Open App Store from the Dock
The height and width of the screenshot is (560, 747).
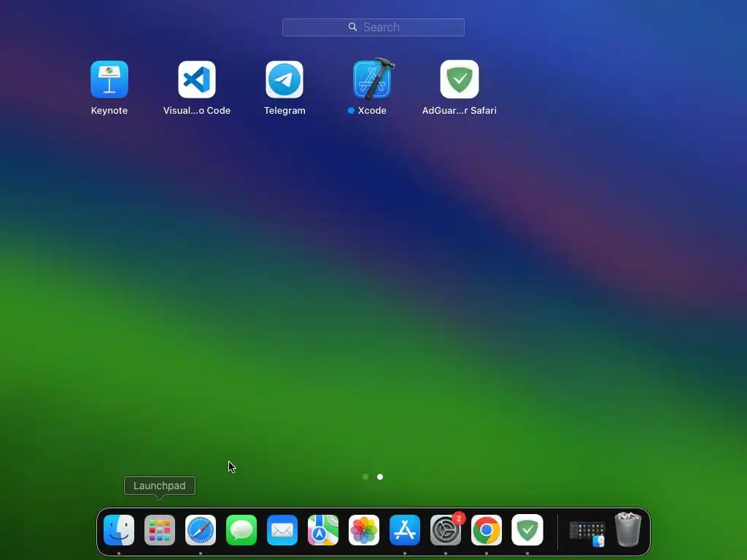pyautogui.click(x=405, y=530)
